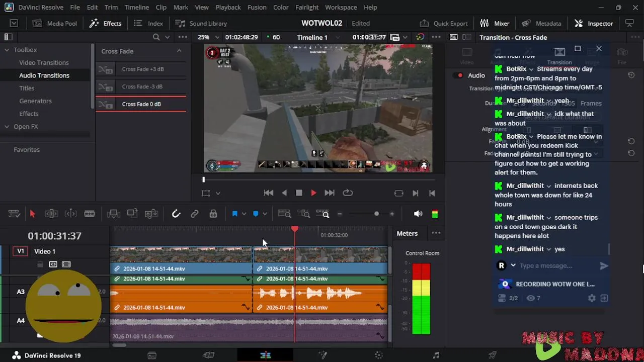Open the marker color dropdown arrow
Viewport: 644px width, 362px height.
point(265,214)
